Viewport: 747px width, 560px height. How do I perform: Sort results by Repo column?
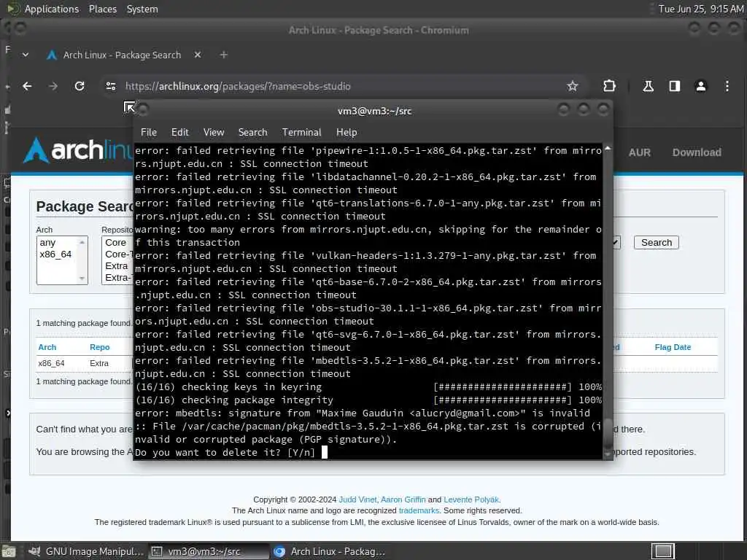(x=99, y=347)
